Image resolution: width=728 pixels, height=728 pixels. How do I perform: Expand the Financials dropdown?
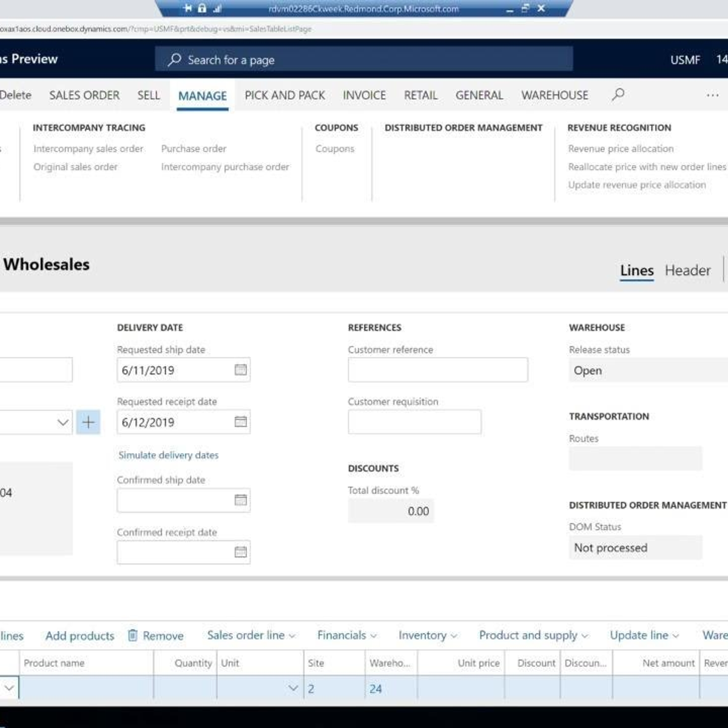coord(346,635)
